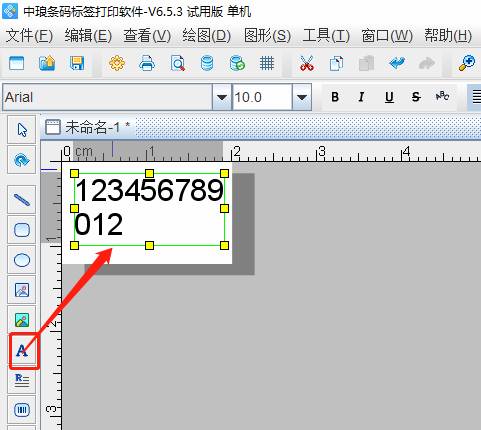Select the line drawing tool

point(22,200)
